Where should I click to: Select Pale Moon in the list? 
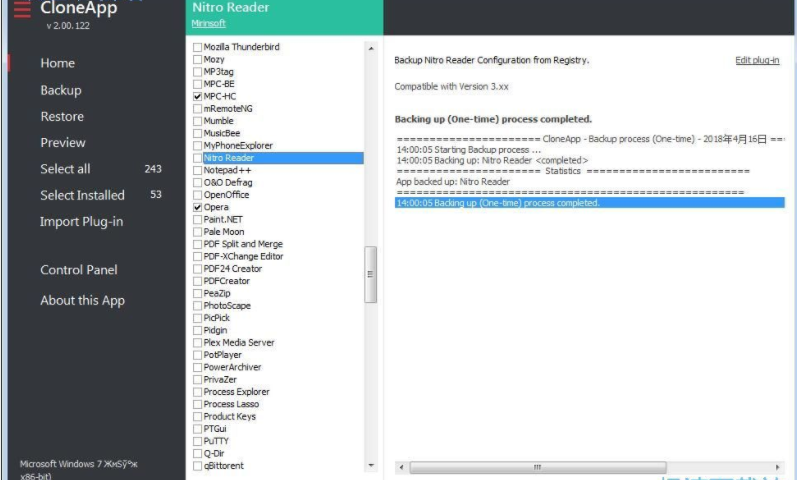224,232
